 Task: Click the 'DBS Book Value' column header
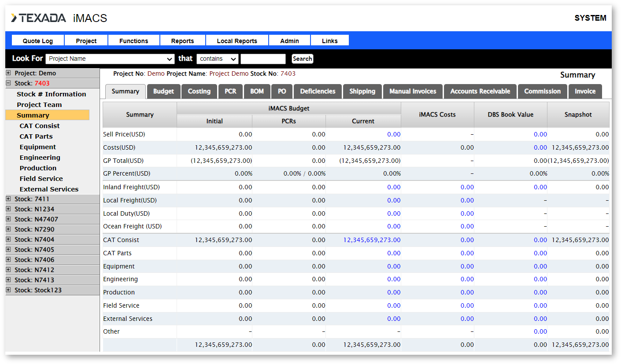510,114
